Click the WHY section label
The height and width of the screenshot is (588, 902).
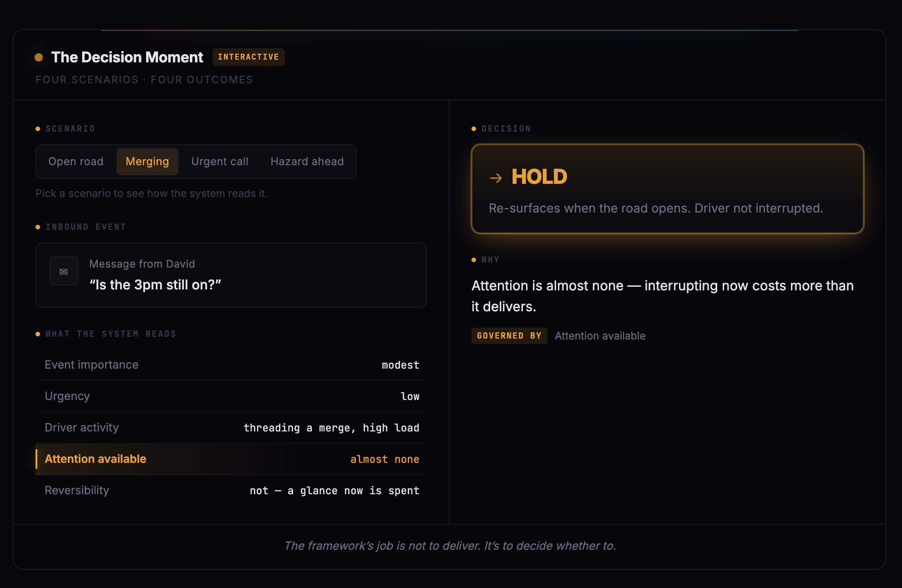490,260
